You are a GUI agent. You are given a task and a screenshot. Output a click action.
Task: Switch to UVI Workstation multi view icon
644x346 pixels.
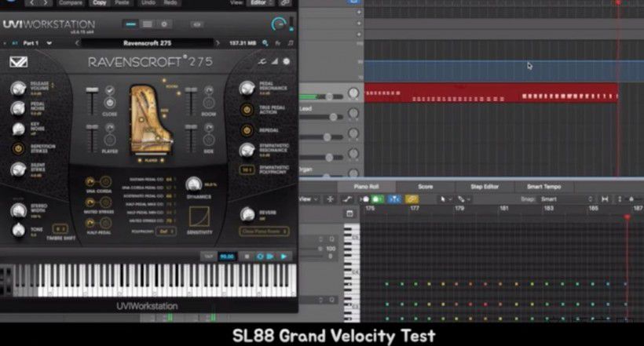coord(147,24)
